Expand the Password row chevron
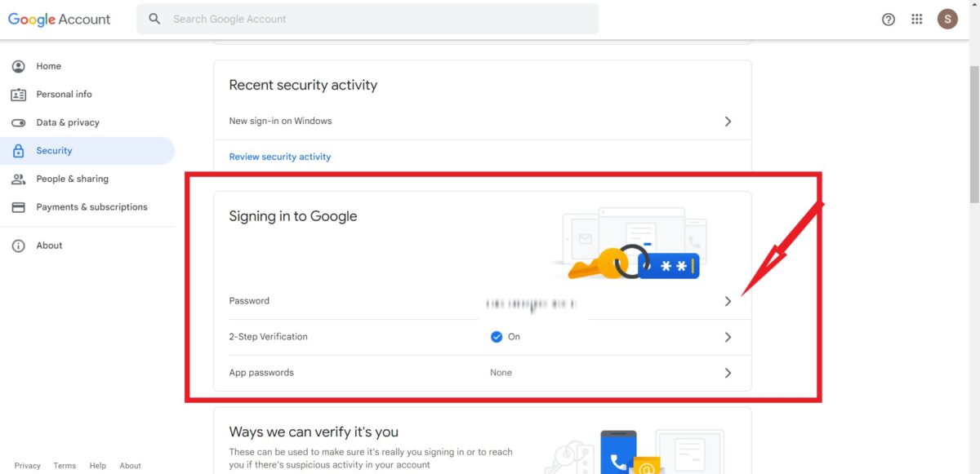This screenshot has height=474, width=980. pos(728,301)
